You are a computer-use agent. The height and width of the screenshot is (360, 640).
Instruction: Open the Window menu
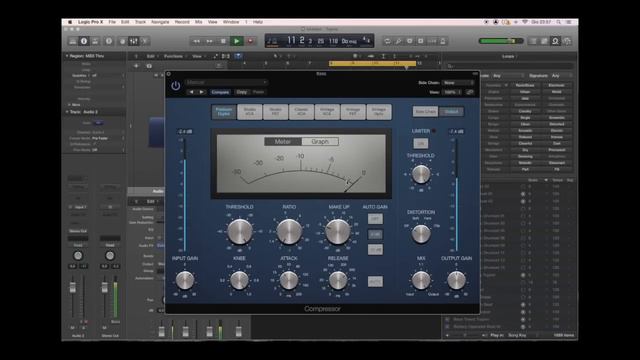[231, 22]
